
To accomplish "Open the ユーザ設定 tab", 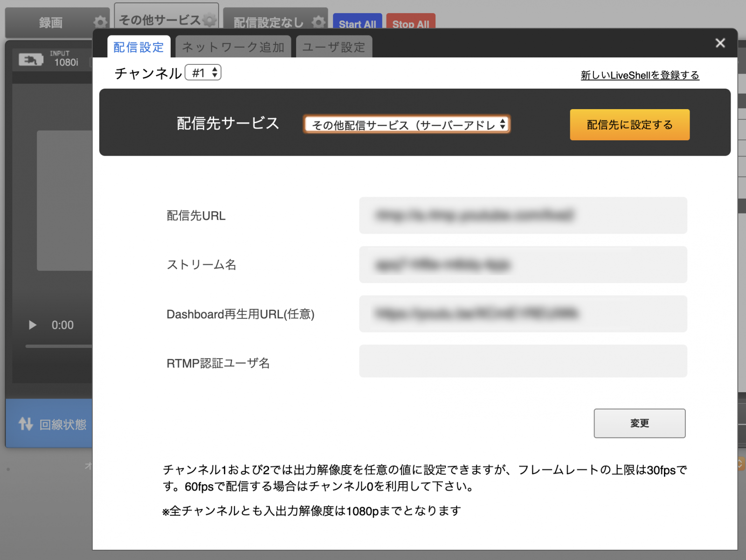I will pos(334,47).
